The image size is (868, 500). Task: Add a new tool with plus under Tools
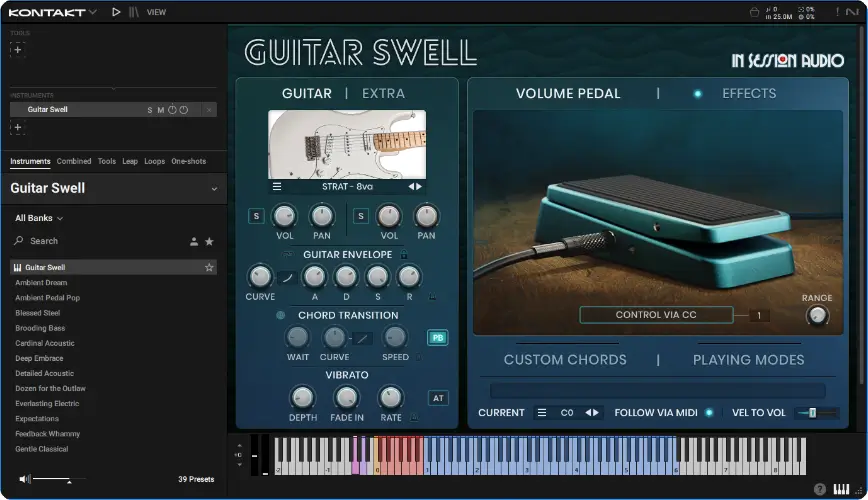click(x=18, y=50)
